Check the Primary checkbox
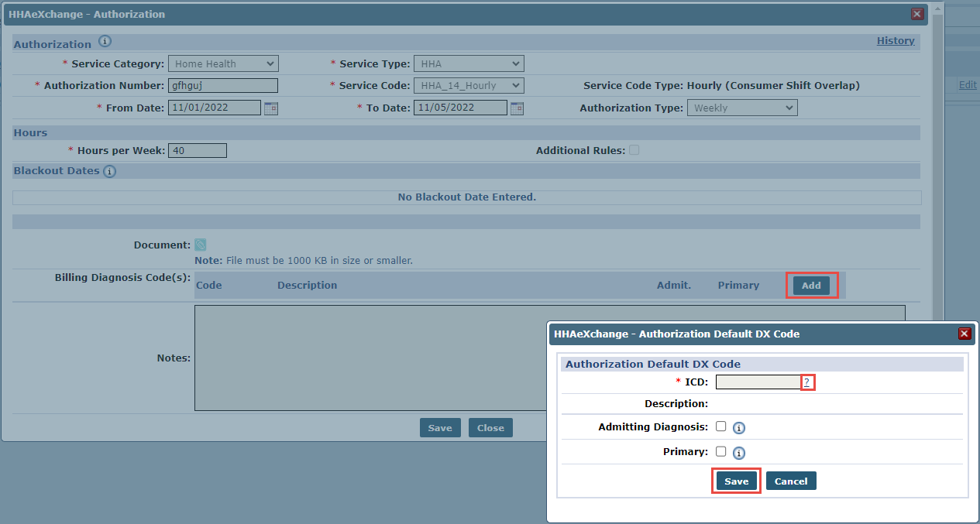 pos(720,451)
